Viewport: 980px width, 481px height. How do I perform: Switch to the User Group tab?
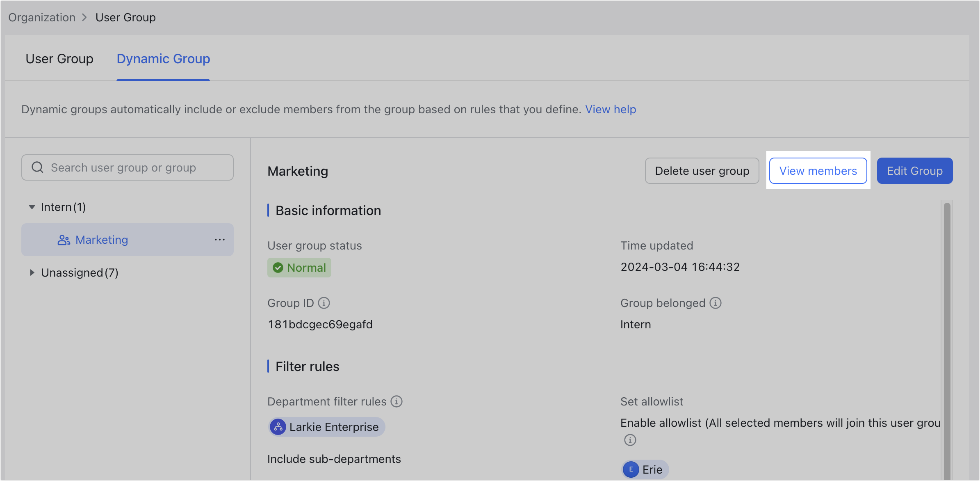(59, 59)
